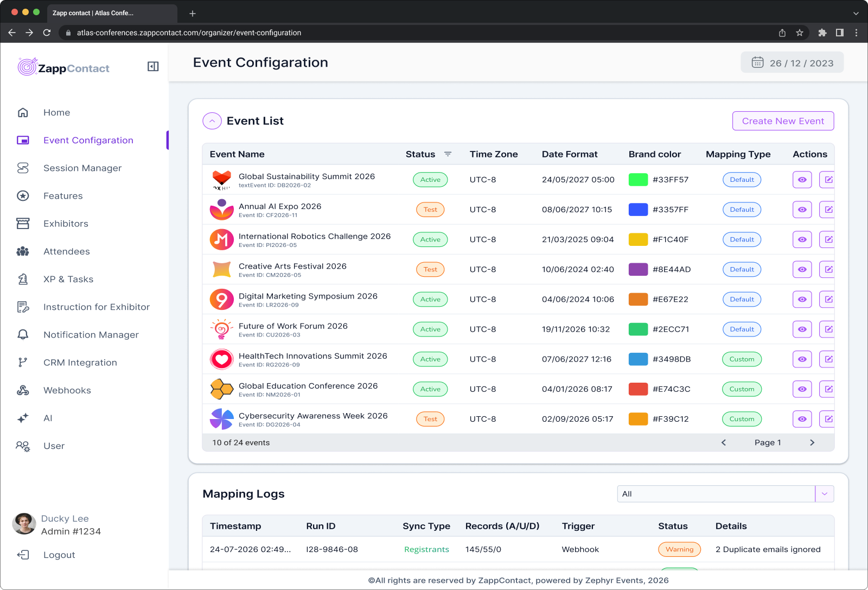Click Default mapping for Annual AI Expo

742,210
